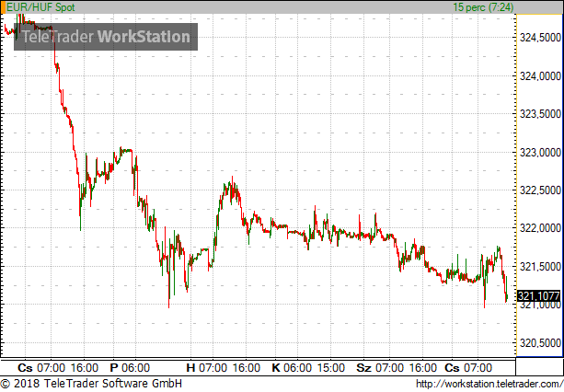Screen dimensions: 564x392
Task: Click the 324,0000 price axis label
Action: 540,76
